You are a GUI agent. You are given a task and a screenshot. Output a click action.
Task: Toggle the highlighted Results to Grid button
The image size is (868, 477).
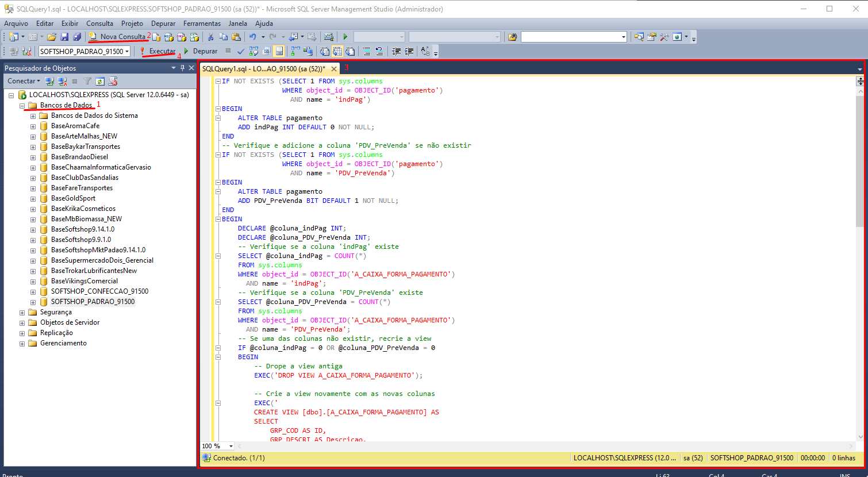tap(337, 51)
